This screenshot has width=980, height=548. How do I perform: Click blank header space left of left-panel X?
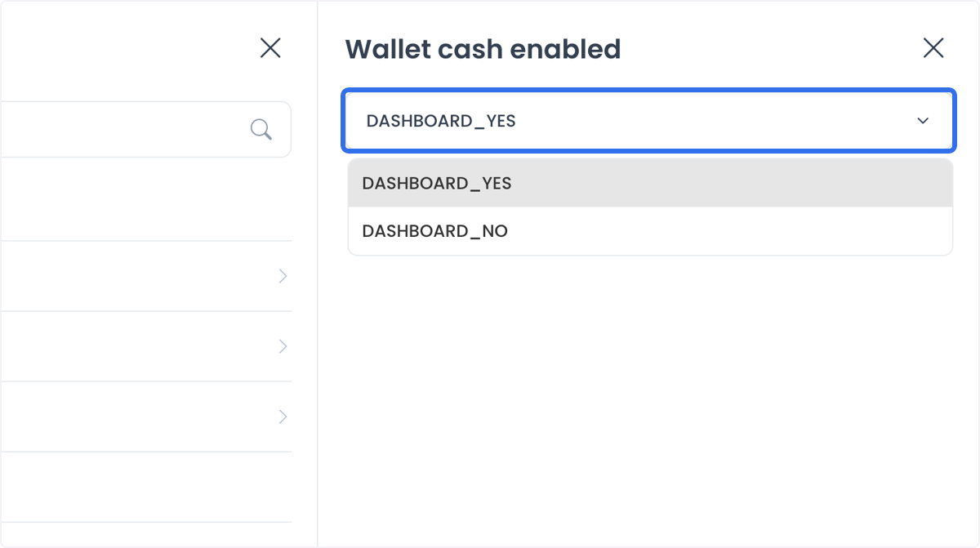[122, 48]
